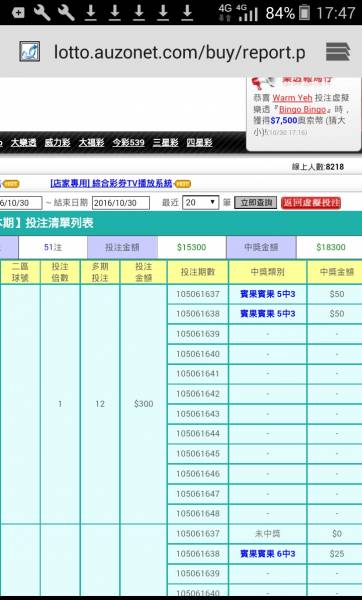The height and width of the screenshot is (600, 362).
Task: Tap the site favicon beside the URL
Action: pos(29,52)
